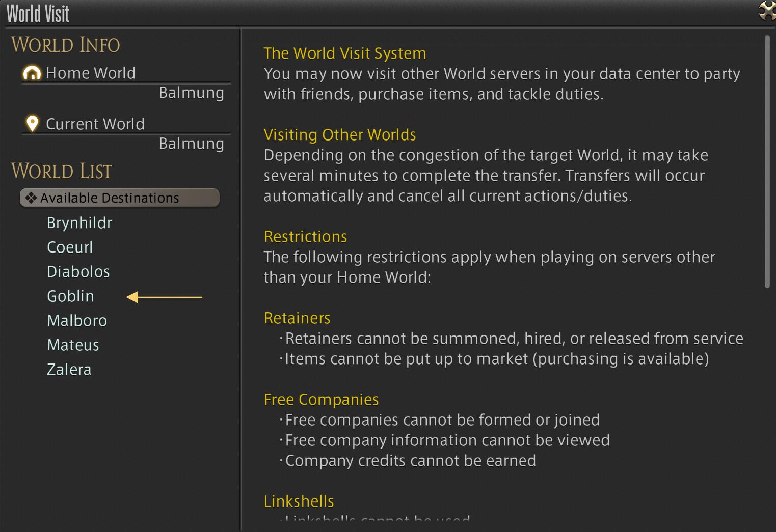776x532 pixels.
Task: Click the Balmung name under Current World
Action: [x=191, y=144]
